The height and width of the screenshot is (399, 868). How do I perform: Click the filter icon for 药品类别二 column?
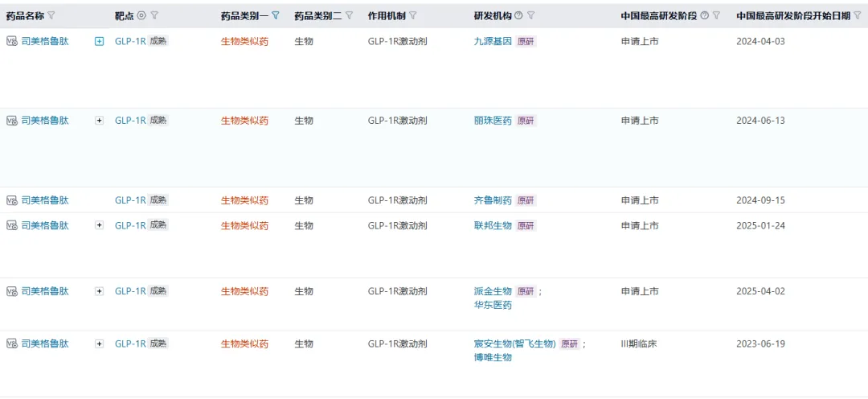tap(349, 15)
